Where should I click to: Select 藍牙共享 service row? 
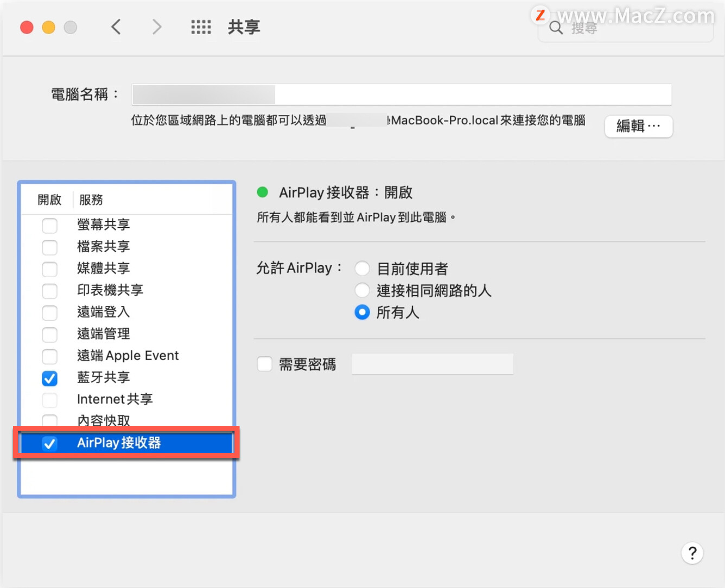pos(127,378)
